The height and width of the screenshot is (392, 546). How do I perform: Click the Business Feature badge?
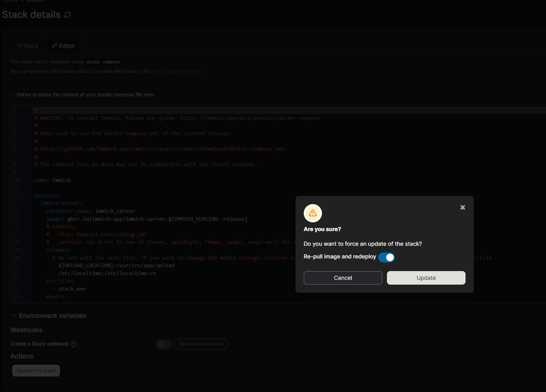(201, 344)
